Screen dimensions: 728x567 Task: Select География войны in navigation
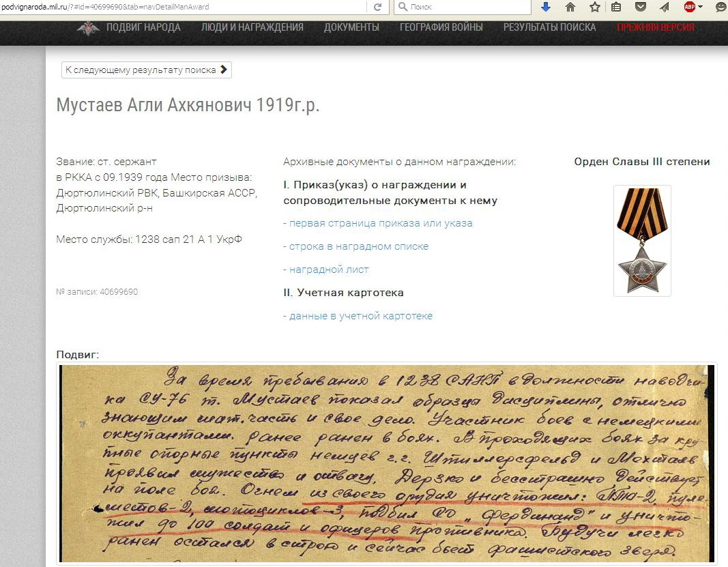441,27
